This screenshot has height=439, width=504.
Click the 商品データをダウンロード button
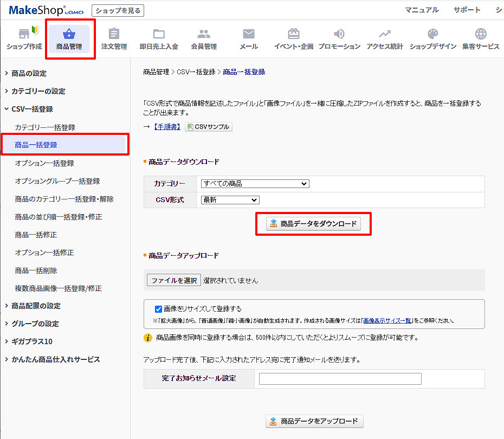click(x=313, y=224)
